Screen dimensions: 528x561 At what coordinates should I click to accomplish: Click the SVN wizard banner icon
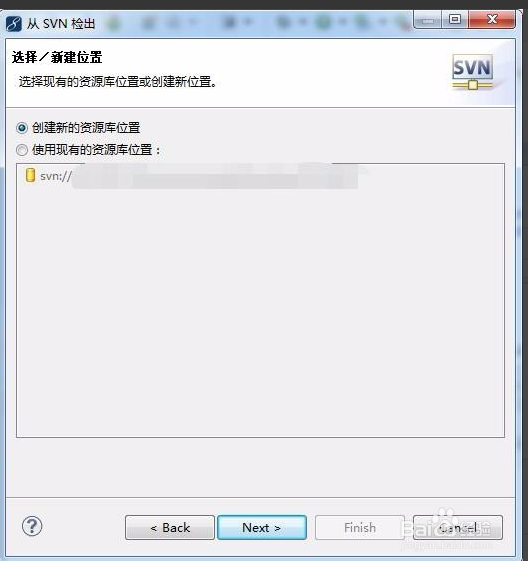[x=473, y=72]
